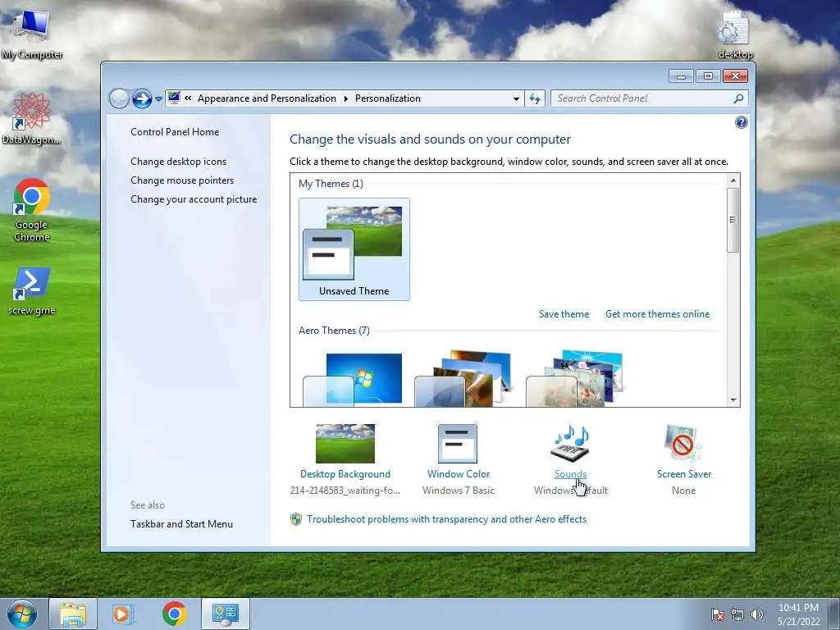Click the Screen Saver text link
The height and width of the screenshot is (630, 840).
[684, 474]
